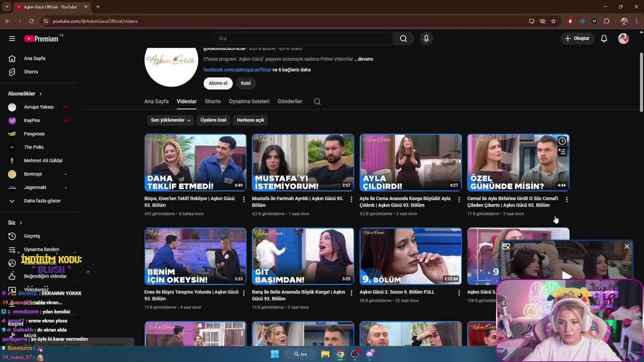Viewport: 644px width, 362px height.
Task: Go back in browser history
Action: coord(8,21)
